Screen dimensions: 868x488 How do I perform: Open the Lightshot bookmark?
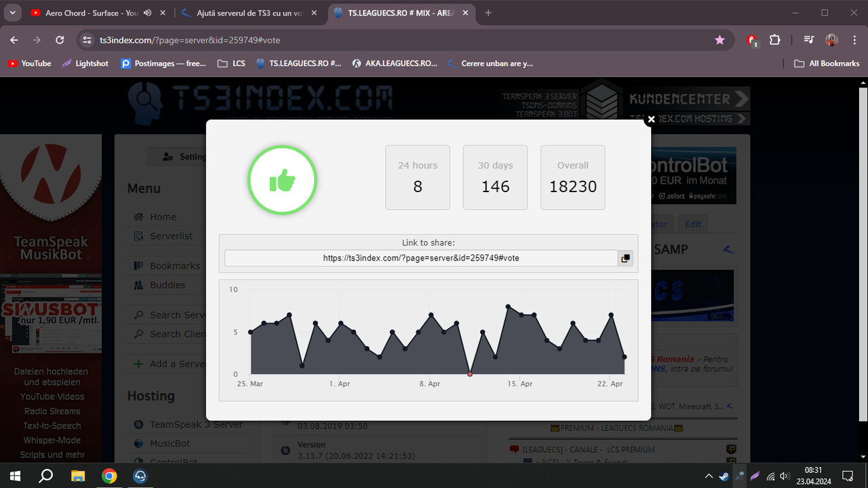[x=85, y=63]
